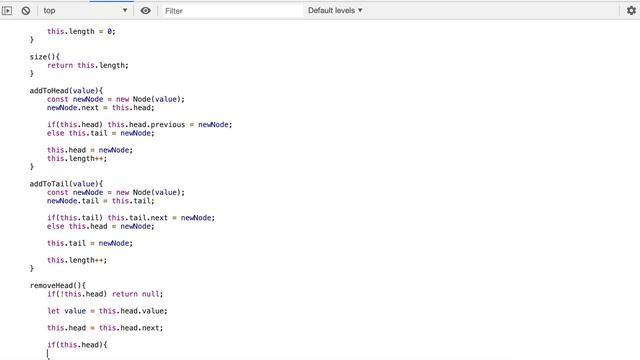This screenshot has height=360, width=640.
Task: Click the 'addToTail(value){' line
Action: click(66, 184)
